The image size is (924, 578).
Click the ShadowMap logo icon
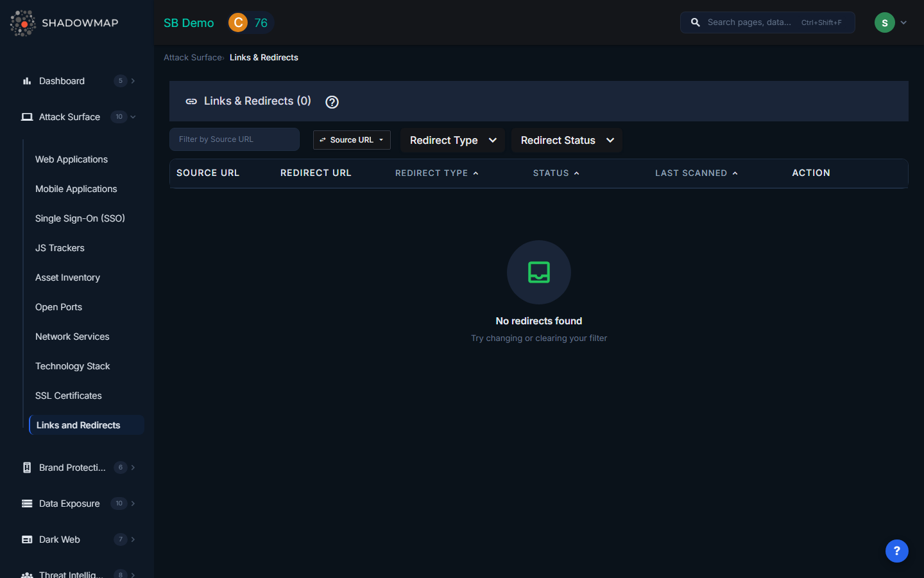tap(23, 23)
